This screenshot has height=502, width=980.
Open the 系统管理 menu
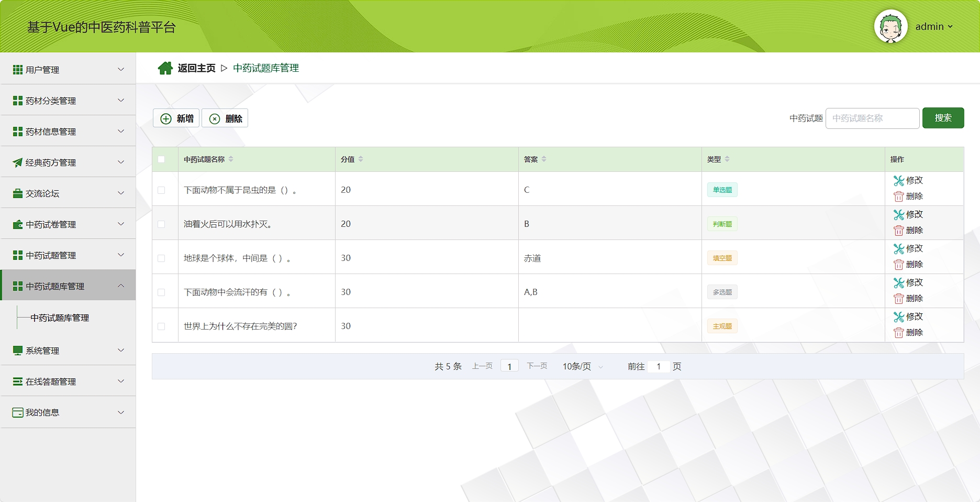coord(68,351)
